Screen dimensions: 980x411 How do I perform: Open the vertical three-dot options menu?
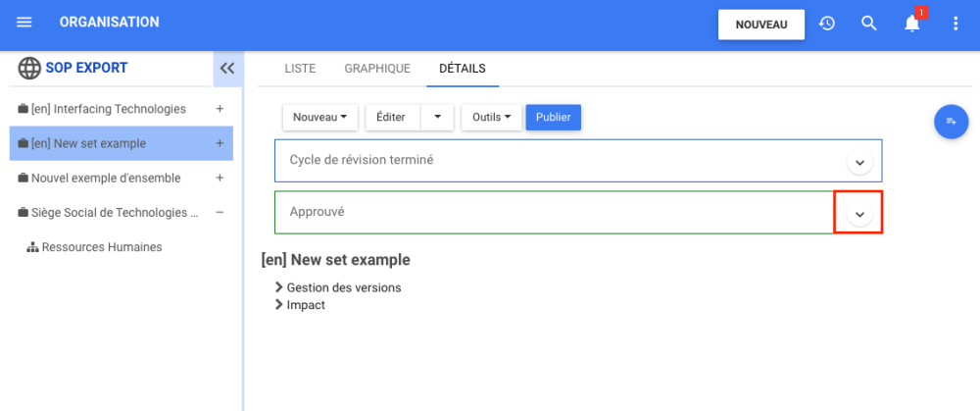(955, 24)
